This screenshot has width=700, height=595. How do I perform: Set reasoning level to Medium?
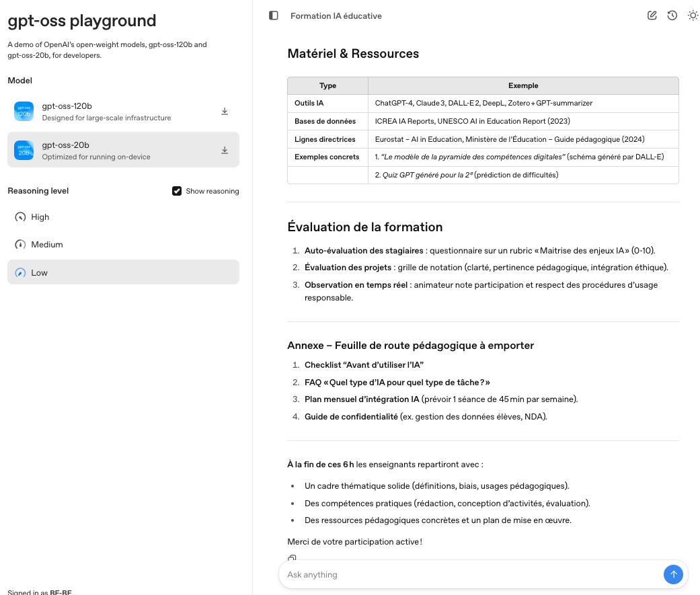tap(47, 245)
